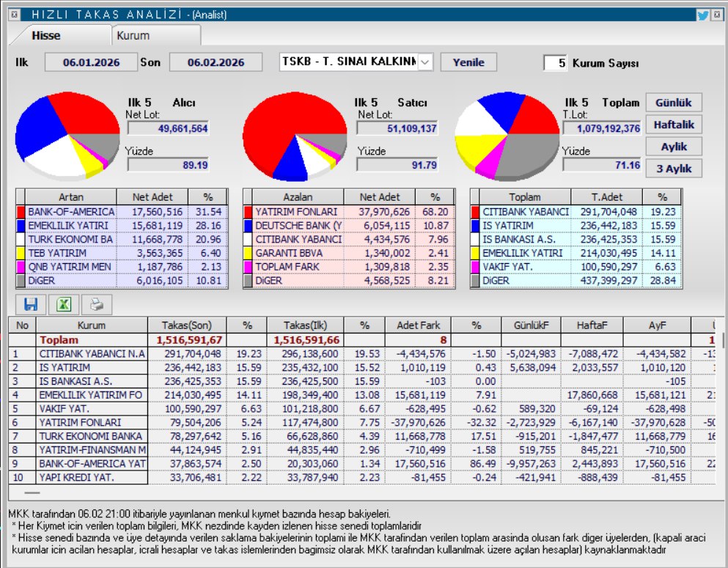Click IS BANKASI A.S. in the Toplam table

(x=519, y=240)
